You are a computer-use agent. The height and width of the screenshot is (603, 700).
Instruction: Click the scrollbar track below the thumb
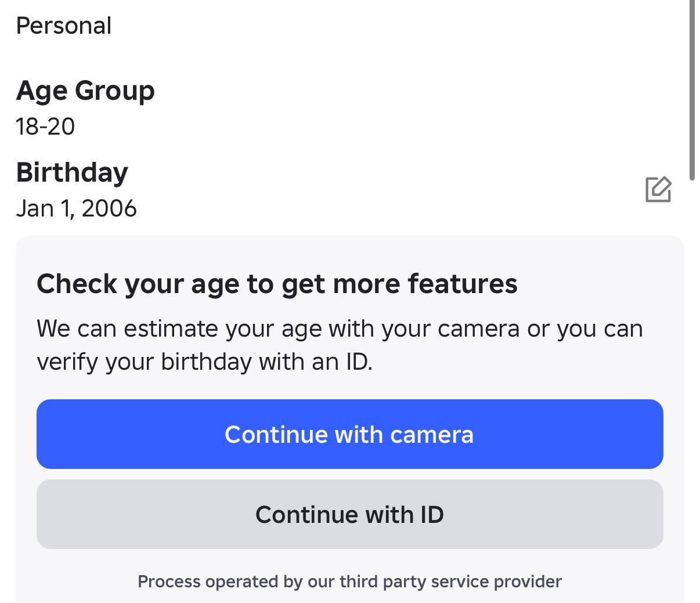click(x=692, y=389)
